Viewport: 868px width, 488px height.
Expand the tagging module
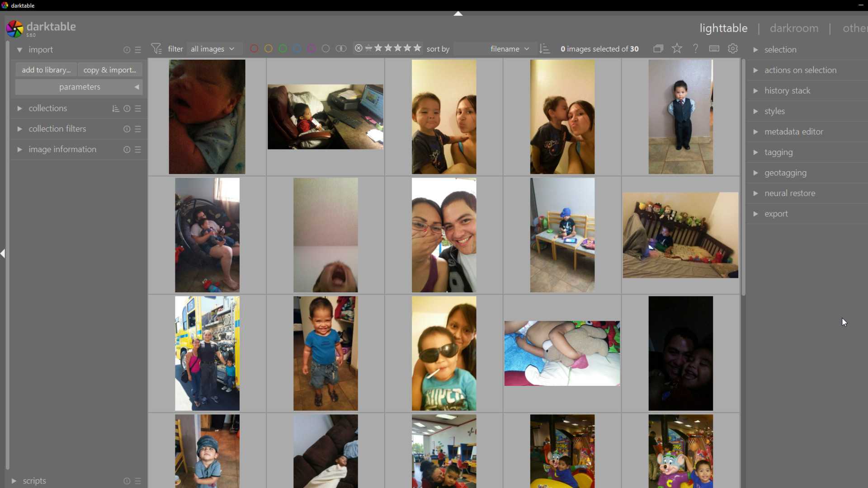coord(755,152)
